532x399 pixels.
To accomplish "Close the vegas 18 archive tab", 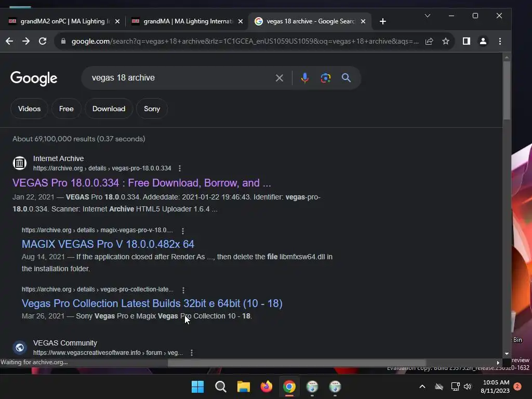I will [363, 21].
